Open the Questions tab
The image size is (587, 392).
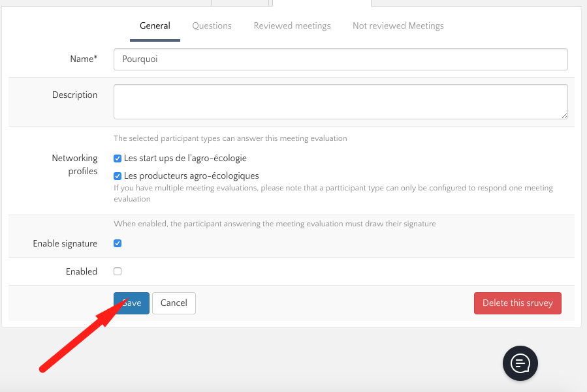point(212,26)
